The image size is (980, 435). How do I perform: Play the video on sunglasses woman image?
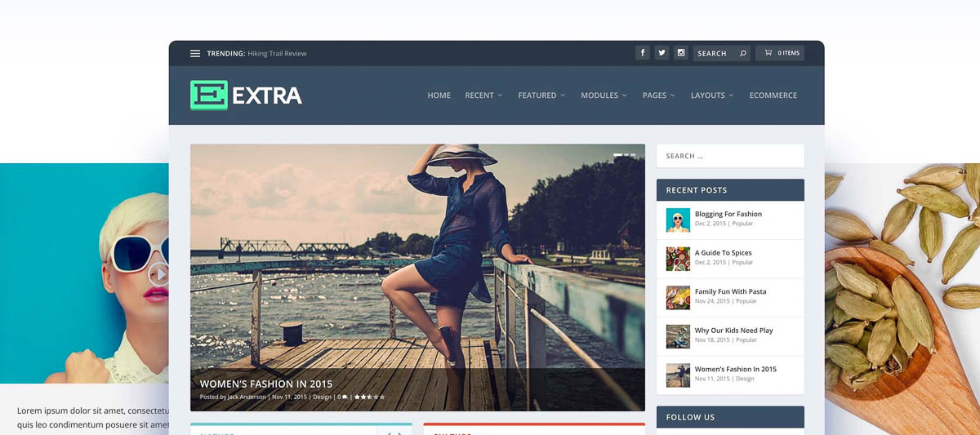[x=159, y=273]
